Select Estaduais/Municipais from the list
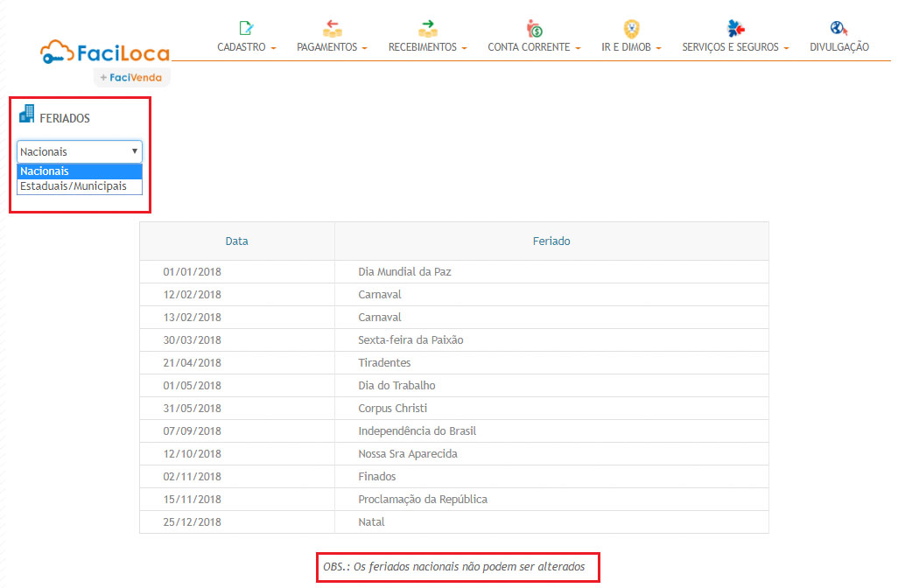 coord(74,186)
